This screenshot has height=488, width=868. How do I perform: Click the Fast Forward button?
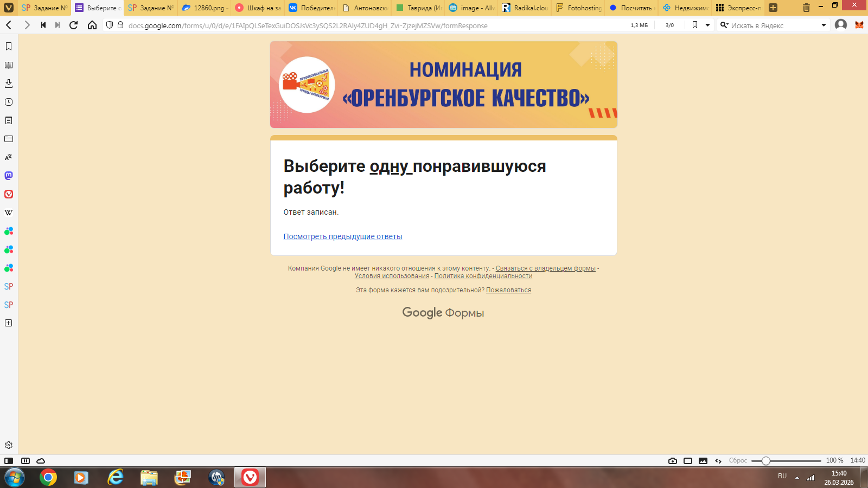(x=58, y=25)
